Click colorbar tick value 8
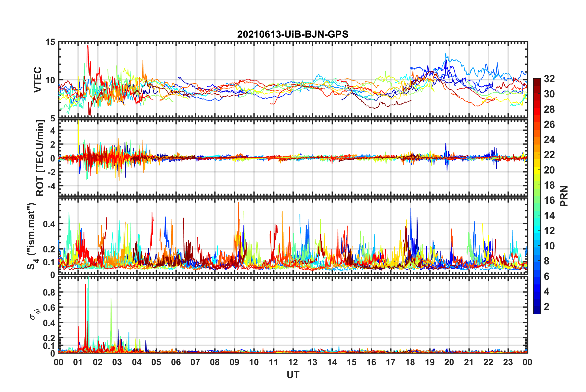Screen dimensions: 586x392 547,261
